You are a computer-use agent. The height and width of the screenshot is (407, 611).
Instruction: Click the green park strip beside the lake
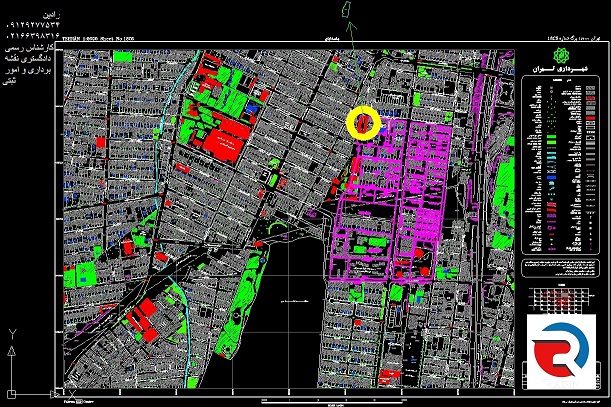240,306
